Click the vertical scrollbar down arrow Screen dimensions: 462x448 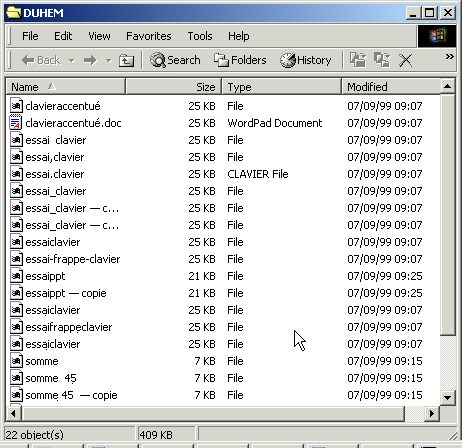point(447,397)
